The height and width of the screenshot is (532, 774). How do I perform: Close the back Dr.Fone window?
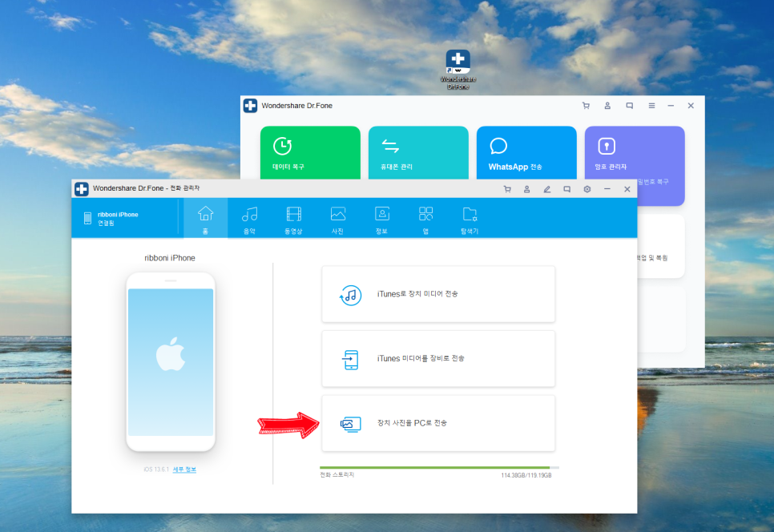tap(691, 106)
